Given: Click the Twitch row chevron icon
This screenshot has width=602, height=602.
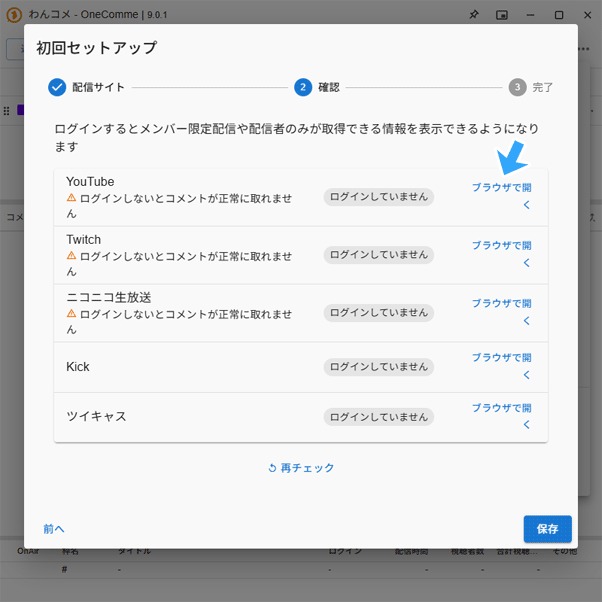Looking at the screenshot, I should 527,263.
